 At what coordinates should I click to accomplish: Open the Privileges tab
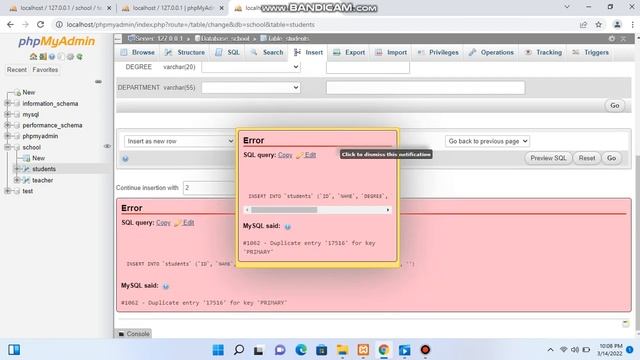point(438,52)
